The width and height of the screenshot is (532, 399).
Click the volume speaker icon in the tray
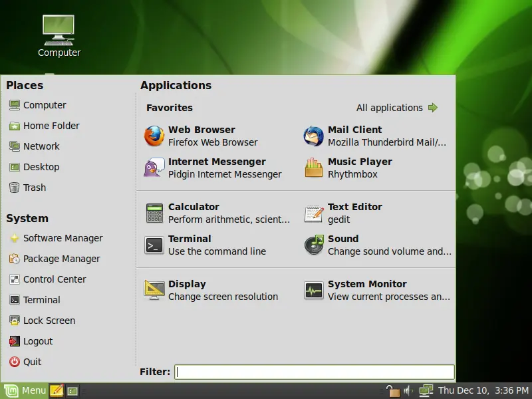click(x=408, y=391)
